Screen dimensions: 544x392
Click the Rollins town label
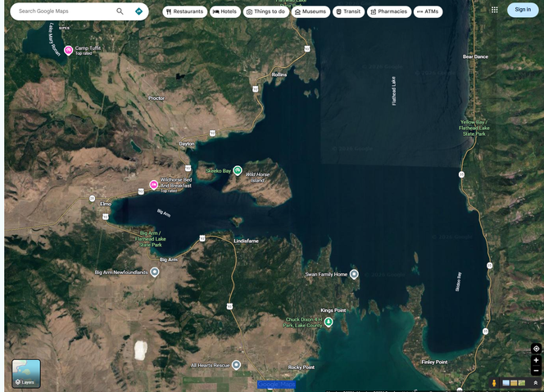[x=279, y=74]
